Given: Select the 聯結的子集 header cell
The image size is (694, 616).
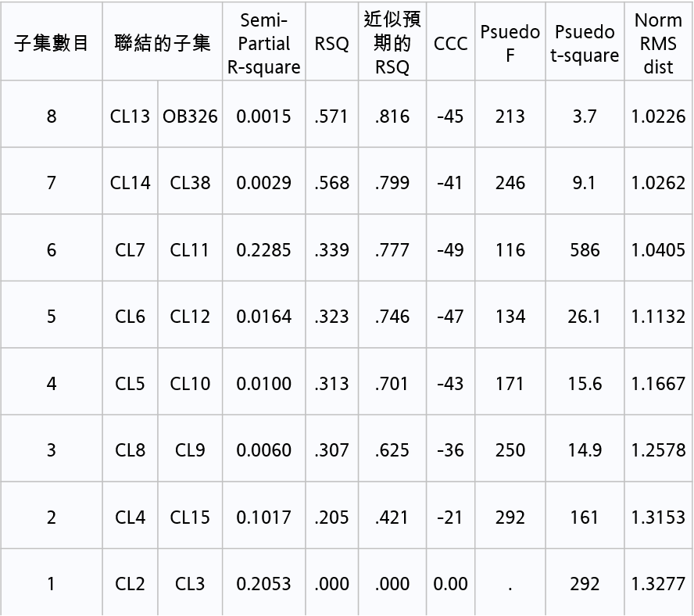Looking at the screenshot, I should tap(163, 43).
